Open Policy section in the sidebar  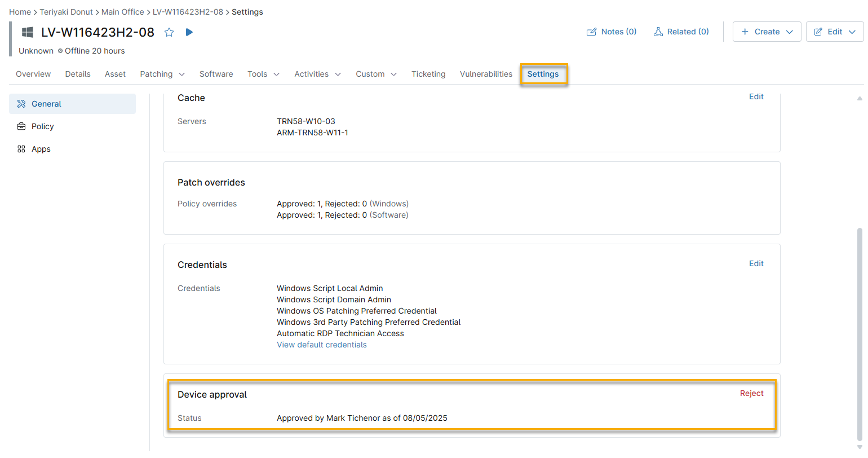[x=42, y=126]
